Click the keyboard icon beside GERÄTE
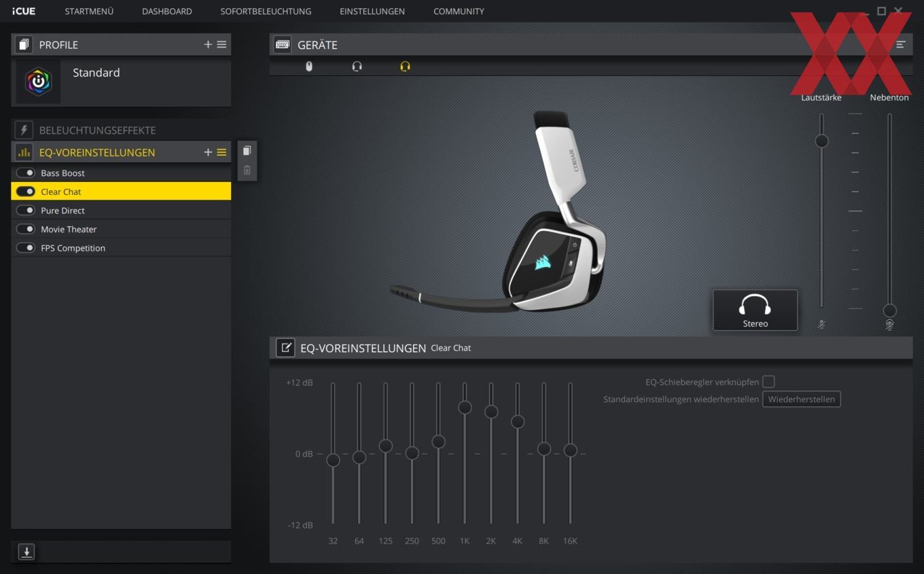This screenshot has width=924, height=574. point(283,45)
